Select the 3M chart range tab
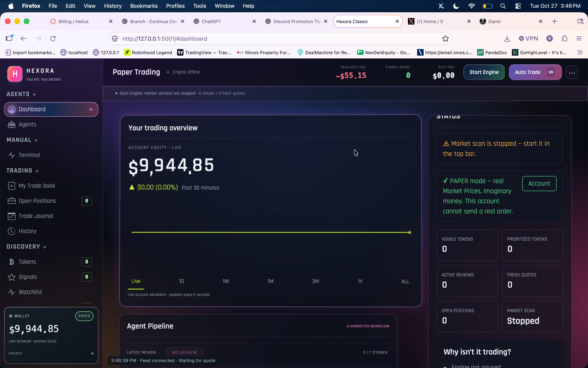This screenshot has height=368, width=588. pyautogui.click(x=315, y=281)
